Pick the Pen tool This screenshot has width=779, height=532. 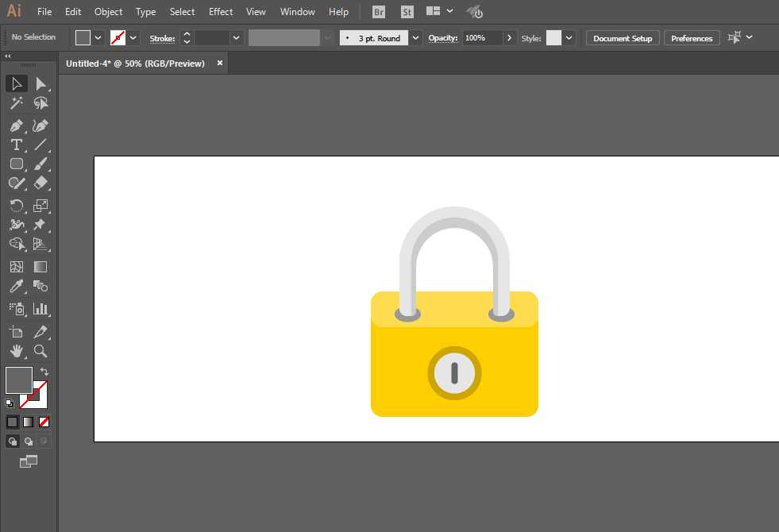coord(16,125)
